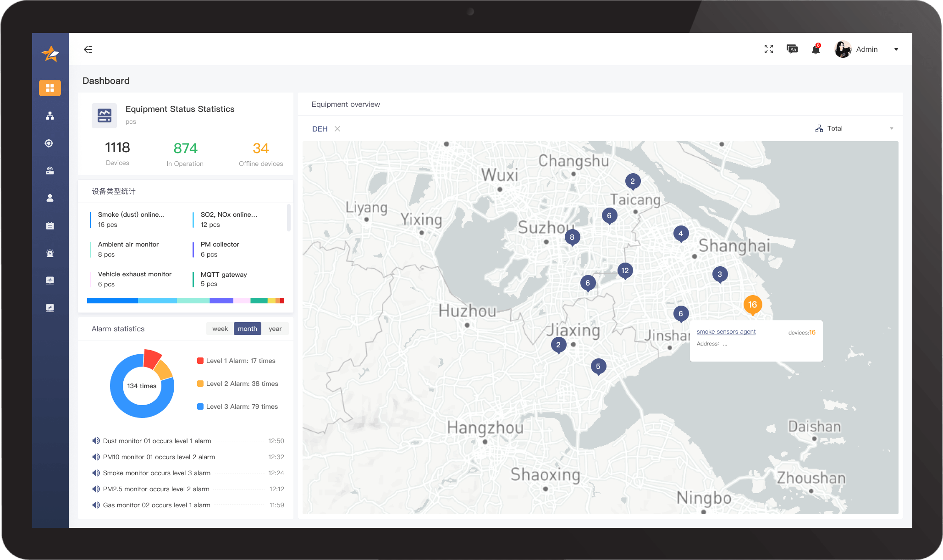
Task: Select the hierarchy/organization icon in sidebar
Action: [50, 115]
